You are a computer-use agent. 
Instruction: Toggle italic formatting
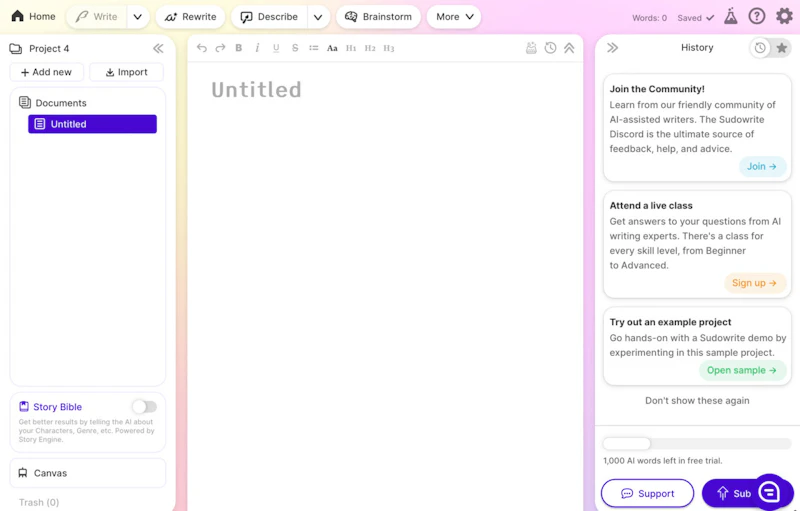point(257,48)
